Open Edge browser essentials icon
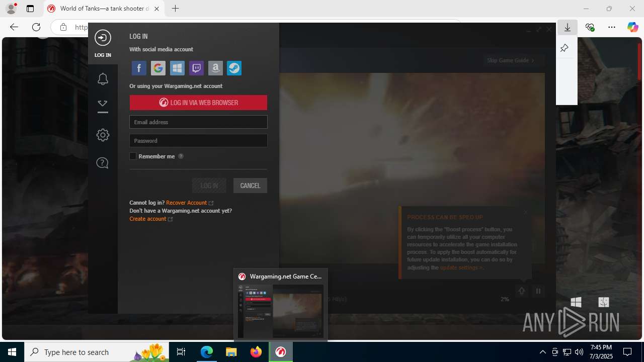 [590, 27]
